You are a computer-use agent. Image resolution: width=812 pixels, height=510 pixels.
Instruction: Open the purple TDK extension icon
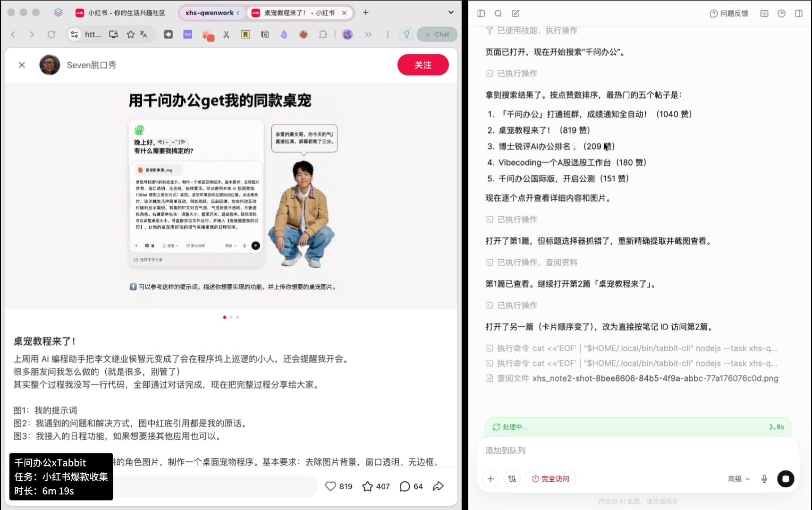188,34
